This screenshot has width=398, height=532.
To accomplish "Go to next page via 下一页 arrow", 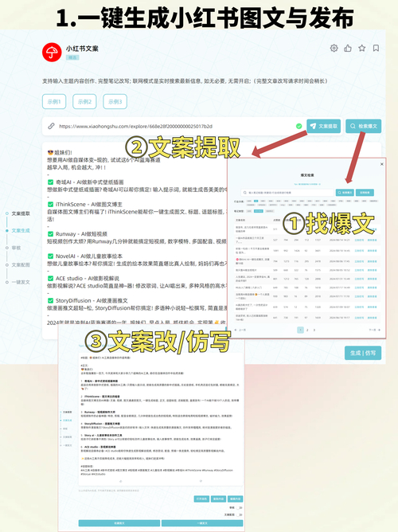I will point(375,330).
